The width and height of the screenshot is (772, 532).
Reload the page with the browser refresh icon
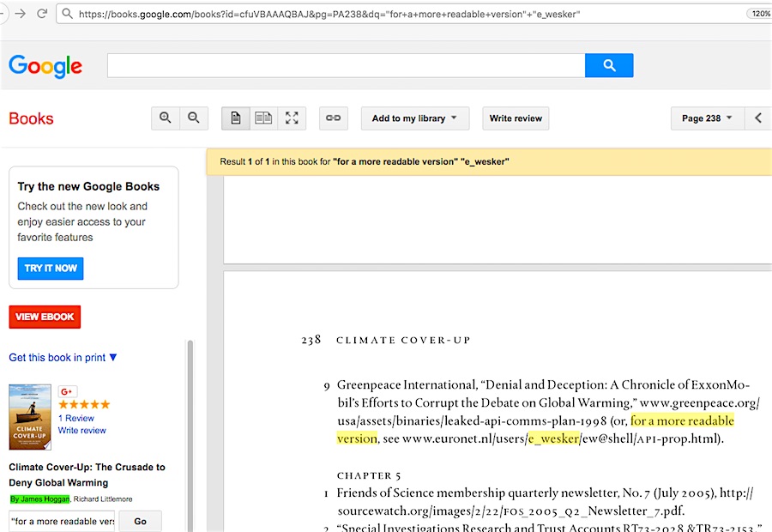42,14
